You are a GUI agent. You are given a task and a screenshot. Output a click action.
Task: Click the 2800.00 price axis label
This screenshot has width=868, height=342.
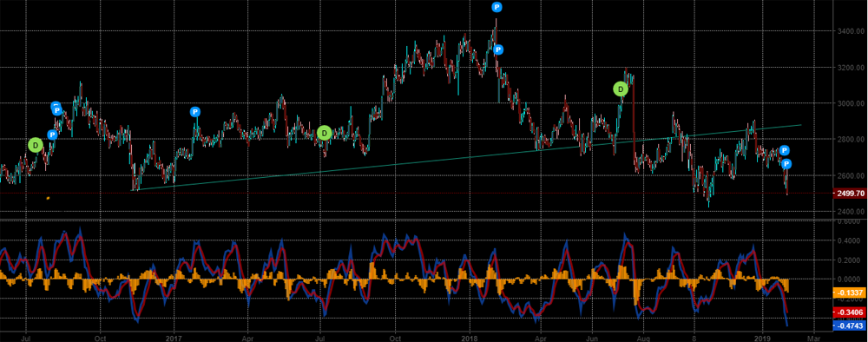[x=851, y=140]
